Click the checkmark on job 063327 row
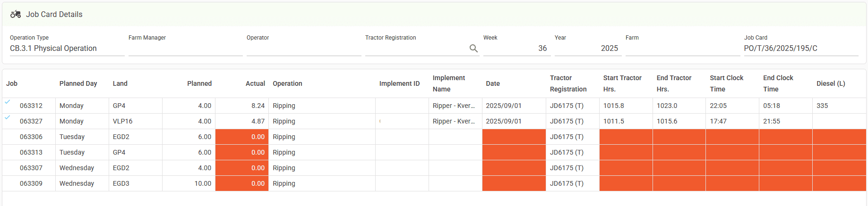Image resolution: width=868 pixels, height=206 pixels. [x=8, y=117]
